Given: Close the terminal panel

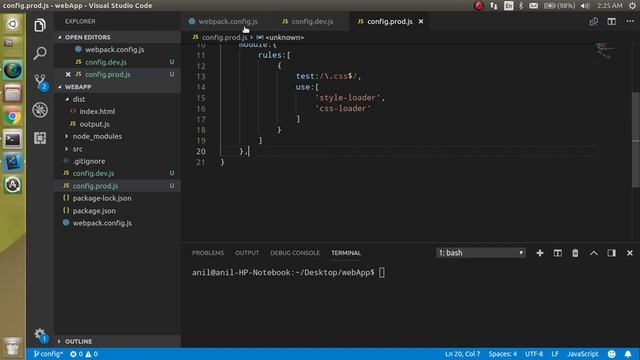Looking at the screenshot, I should click(630, 253).
